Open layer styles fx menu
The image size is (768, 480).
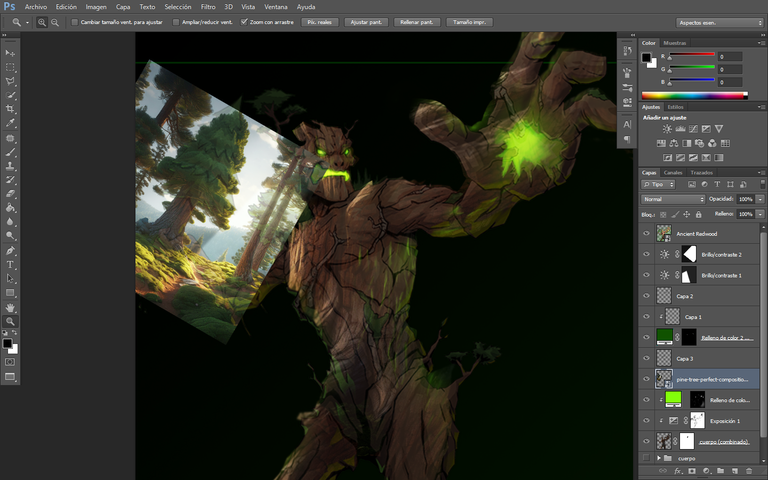[678, 471]
